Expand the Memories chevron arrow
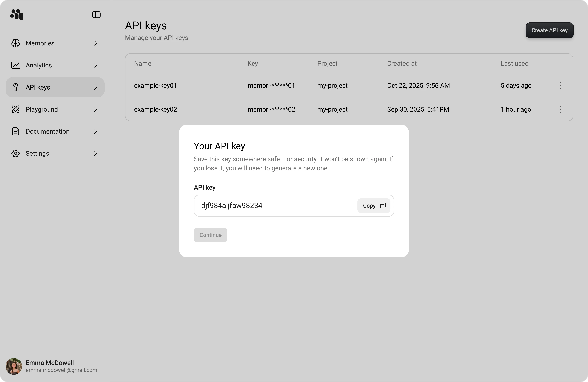The width and height of the screenshot is (588, 382). coord(96,43)
